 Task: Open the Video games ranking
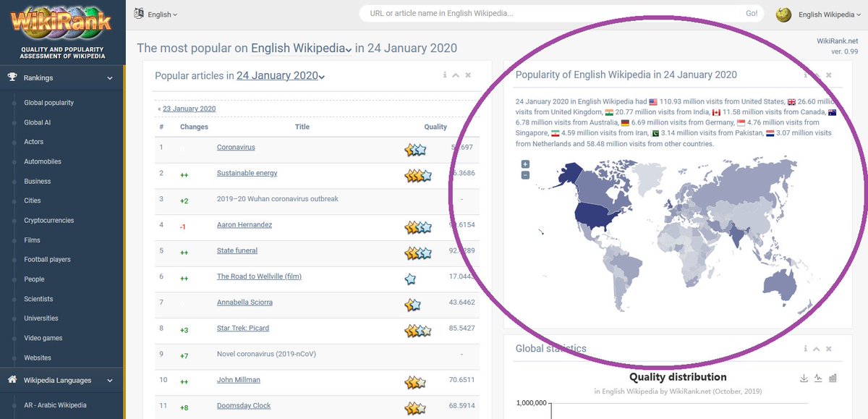[x=43, y=338]
